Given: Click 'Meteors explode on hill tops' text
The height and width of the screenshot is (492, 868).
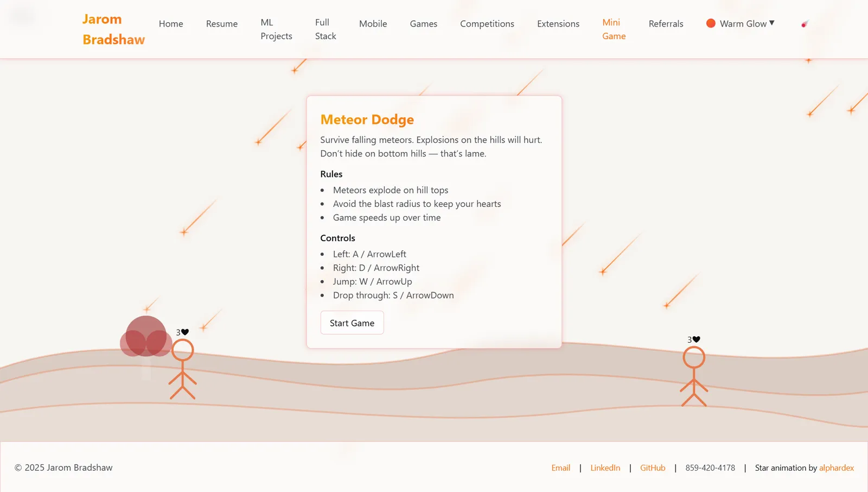Looking at the screenshot, I should 391,190.
